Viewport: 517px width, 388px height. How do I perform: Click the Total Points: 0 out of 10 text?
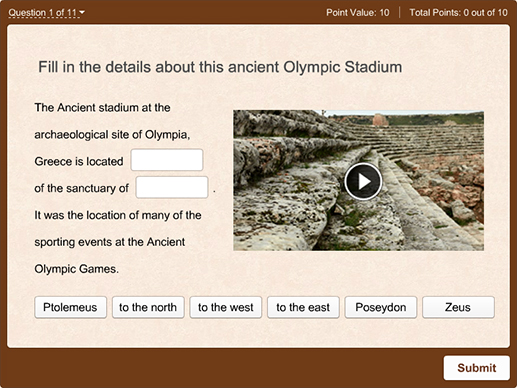click(458, 13)
